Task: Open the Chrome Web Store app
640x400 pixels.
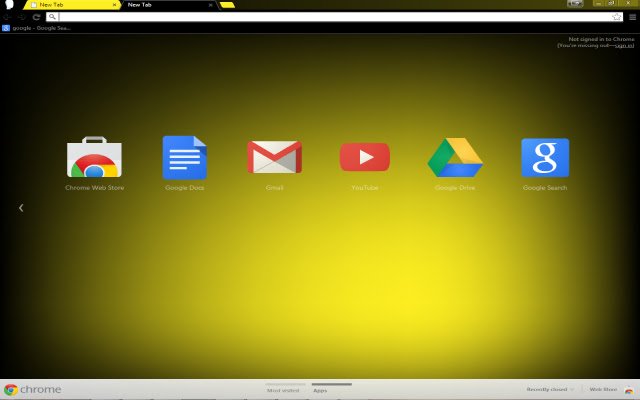Action: (94, 157)
